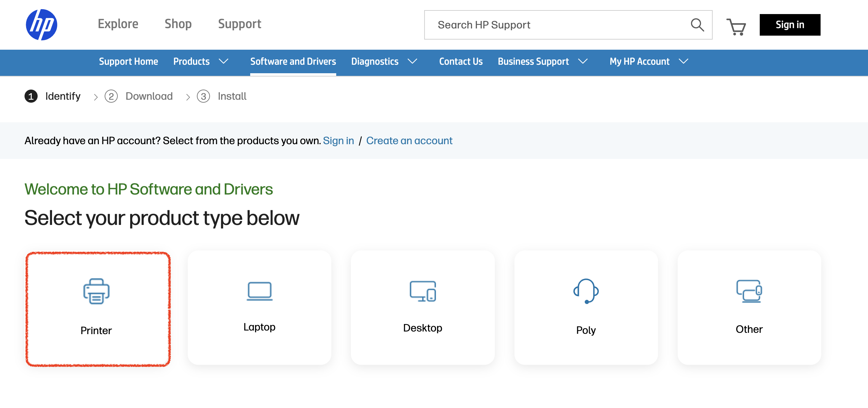Click the HP logo icon
Image resolution: width=868 pixels, height=408 pixels.
pyautogui.click(x=42, y=25)
